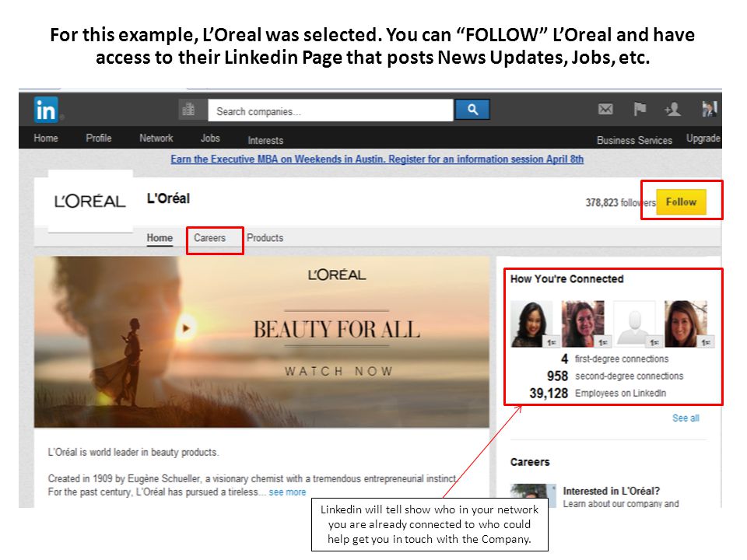This screenshot has width=747, height=560.
Task: Switch to the Products tab
Action: pyautogui.click(x=265, y=238)
